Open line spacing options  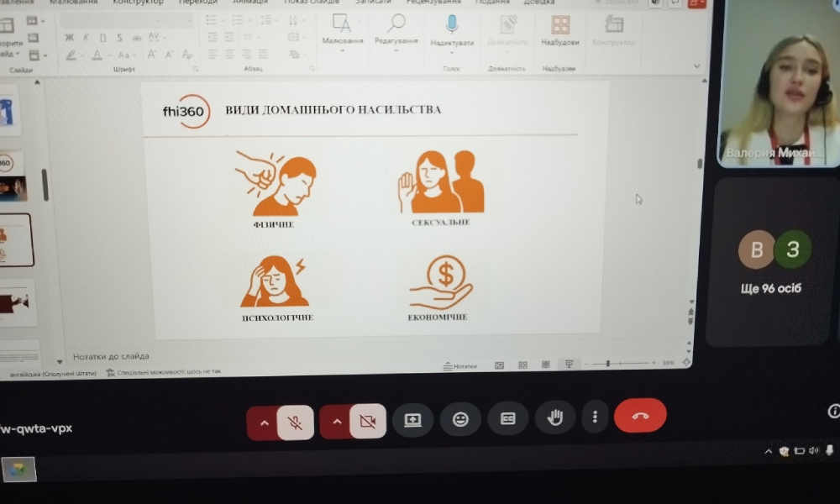pos(265,20)
